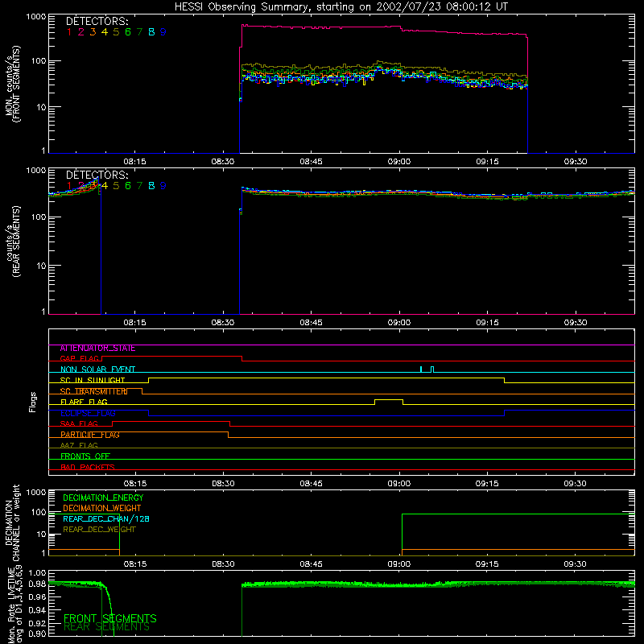Click the SC_TRANSMITTER flag label

coord(93,391)
